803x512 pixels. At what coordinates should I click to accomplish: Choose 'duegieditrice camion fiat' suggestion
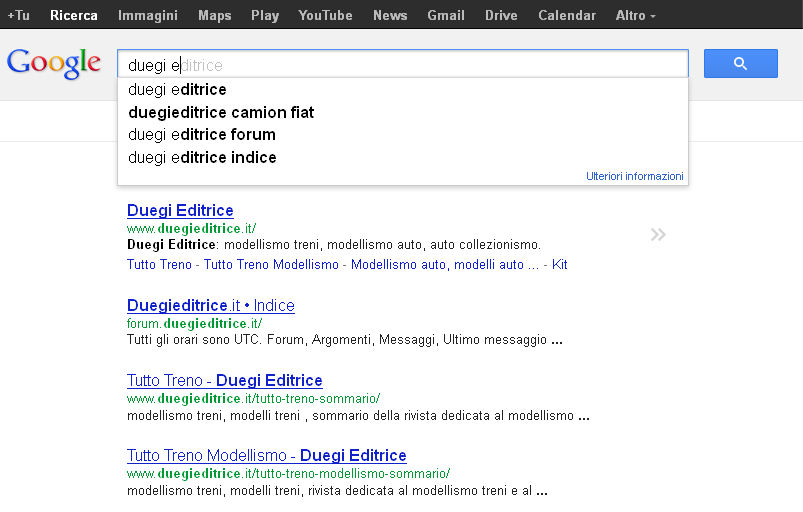coord(221,112)
